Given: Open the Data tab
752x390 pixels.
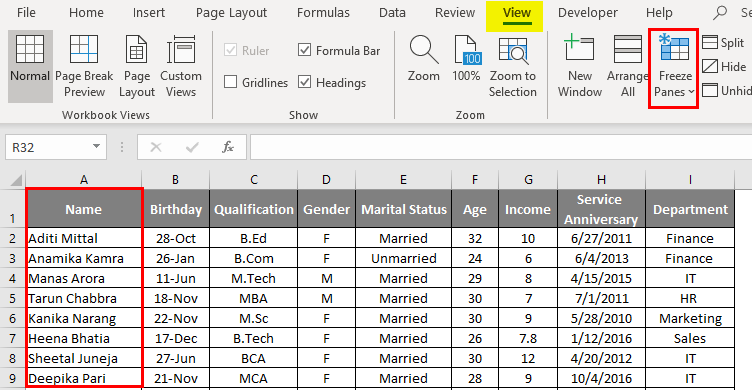Looking at the screenshot, I should point(392,12).
